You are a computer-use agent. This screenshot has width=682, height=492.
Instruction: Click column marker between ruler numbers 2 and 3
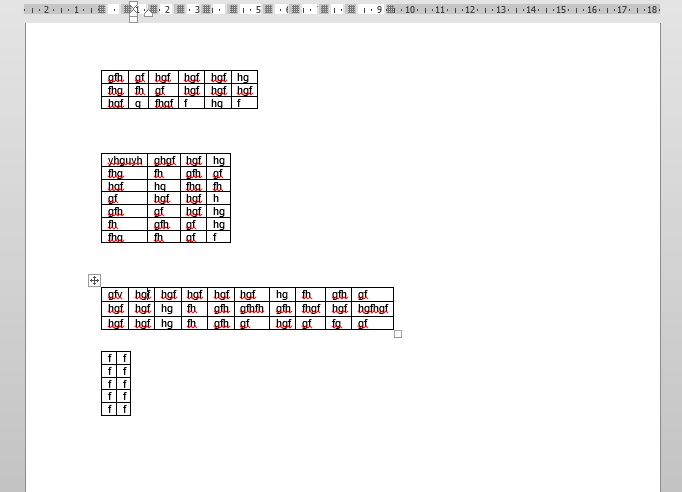tap(180, 9)
